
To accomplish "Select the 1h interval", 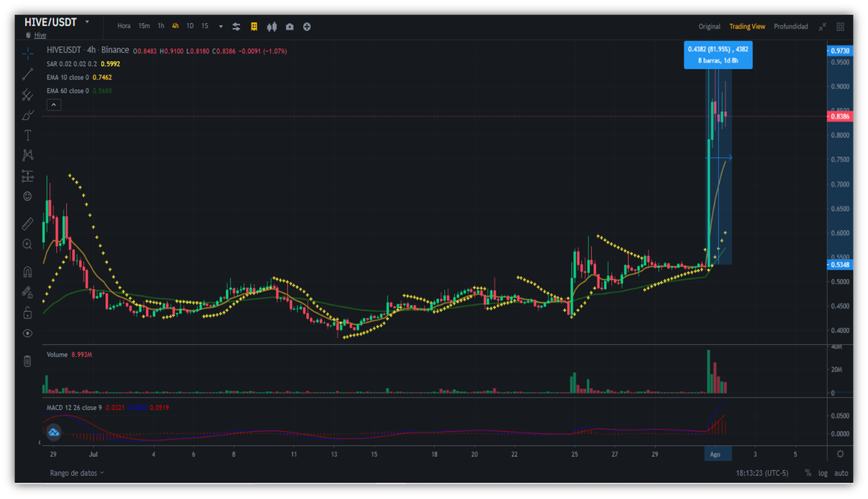I will click(161, 26).
